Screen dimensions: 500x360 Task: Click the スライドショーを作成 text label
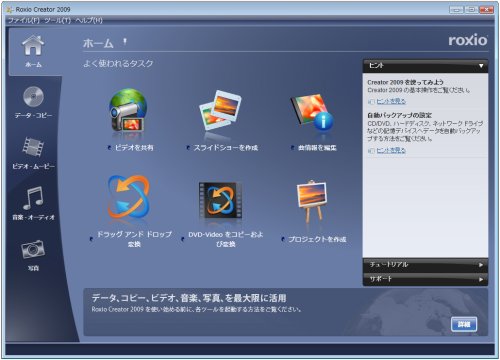tap(226, 148)
